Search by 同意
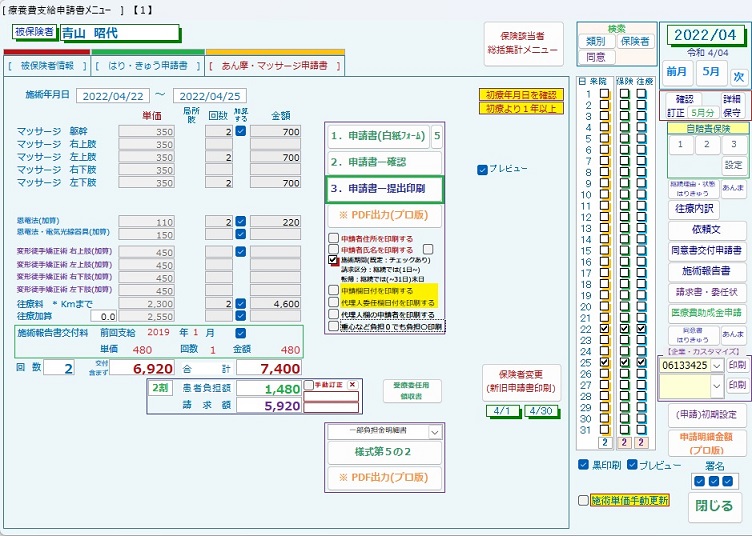Screen dimensions: 752x536 (x=595, y=57)
